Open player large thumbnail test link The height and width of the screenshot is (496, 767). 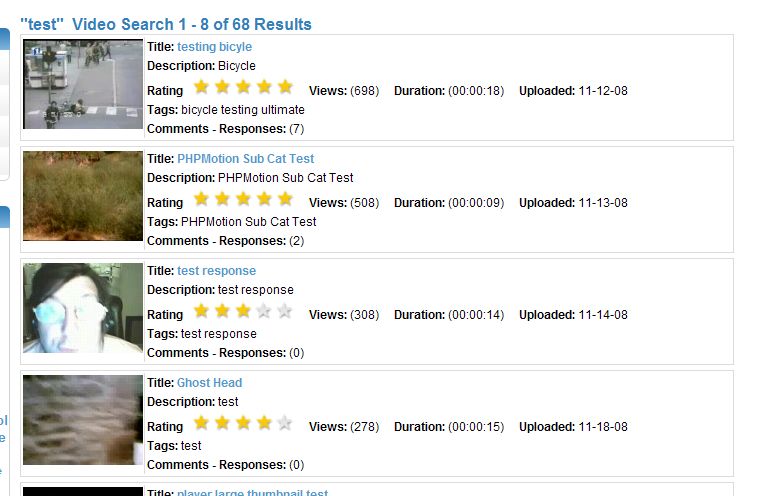pyautogui.click(x=252, y=492)
